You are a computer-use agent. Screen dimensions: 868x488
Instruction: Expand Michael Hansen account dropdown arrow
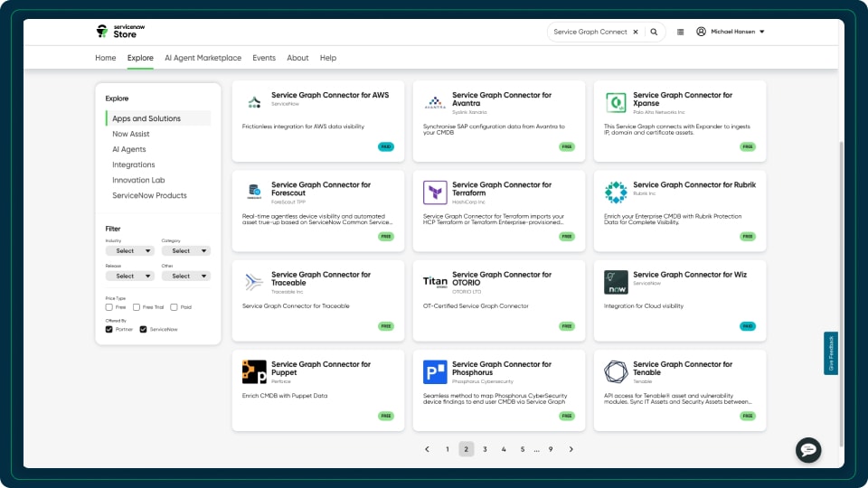(x=762, y=33)
